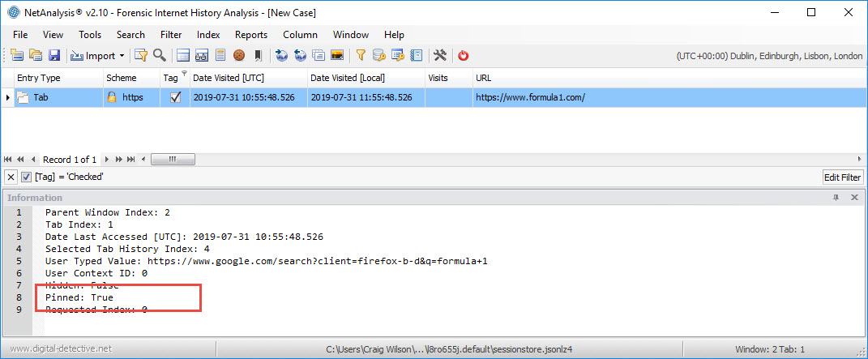Go to first record navigation arrow

tap(8, 160)
